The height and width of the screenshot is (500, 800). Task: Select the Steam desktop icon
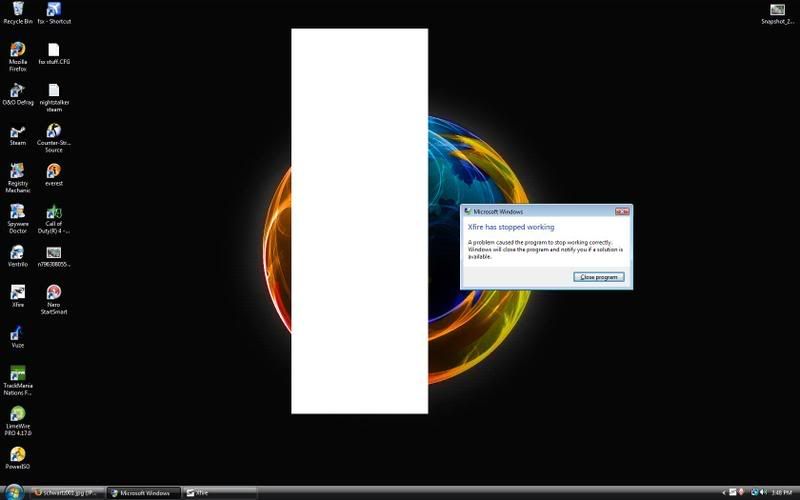coord(18,135)
